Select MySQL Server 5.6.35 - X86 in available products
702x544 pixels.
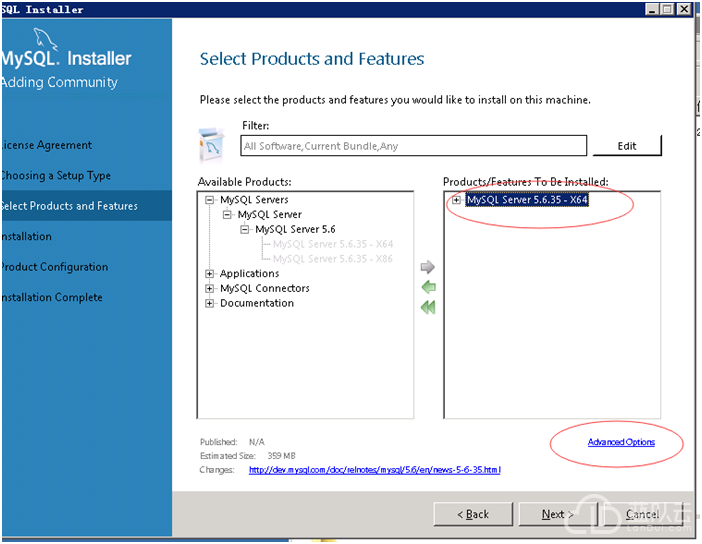click(x=333, y=259)
